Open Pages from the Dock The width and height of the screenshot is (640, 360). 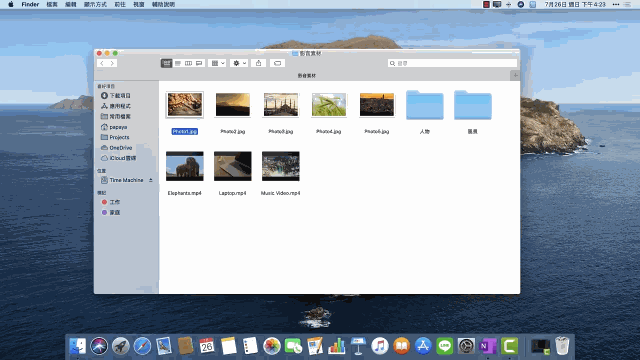pyautogui.click(x=315, y=346)
